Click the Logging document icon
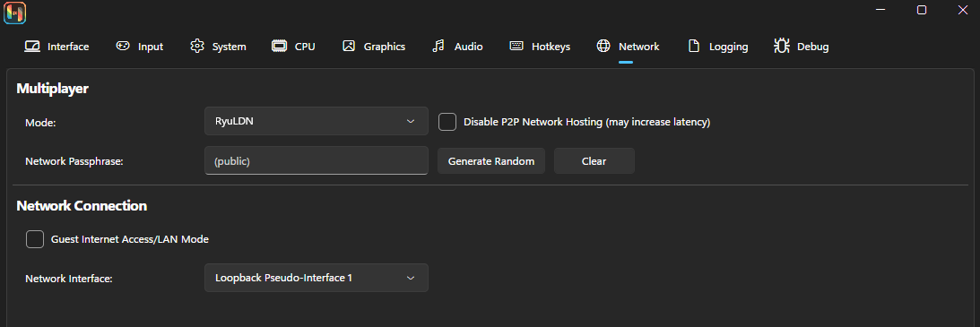Image resolution: width=980 pixels, height=327 pixels. coord(693,47)
